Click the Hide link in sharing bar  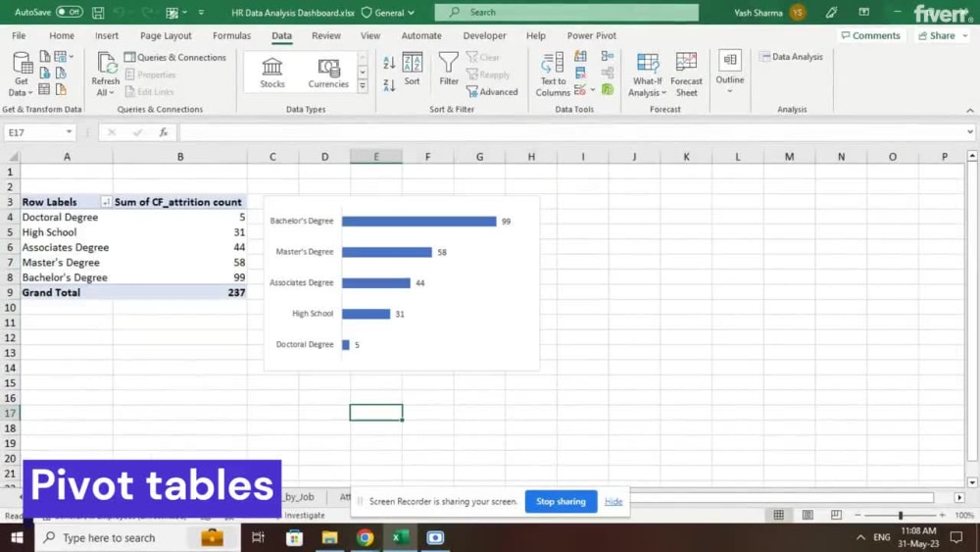click(613, 501)
